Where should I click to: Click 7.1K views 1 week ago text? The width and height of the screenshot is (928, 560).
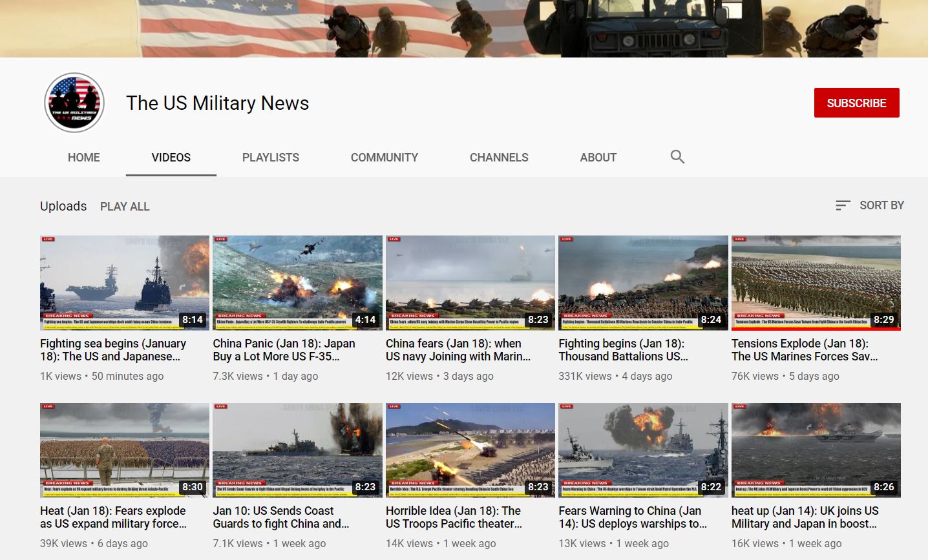269,543
